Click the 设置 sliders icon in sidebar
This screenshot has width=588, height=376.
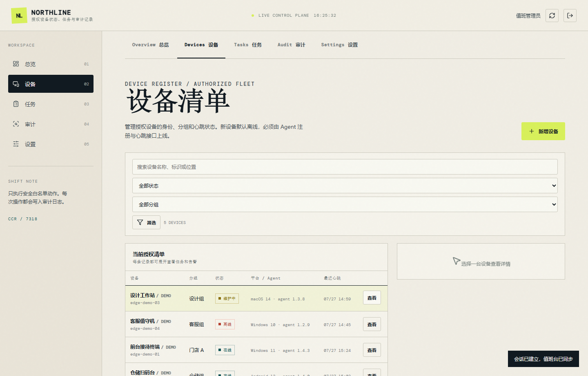(16, 144)
